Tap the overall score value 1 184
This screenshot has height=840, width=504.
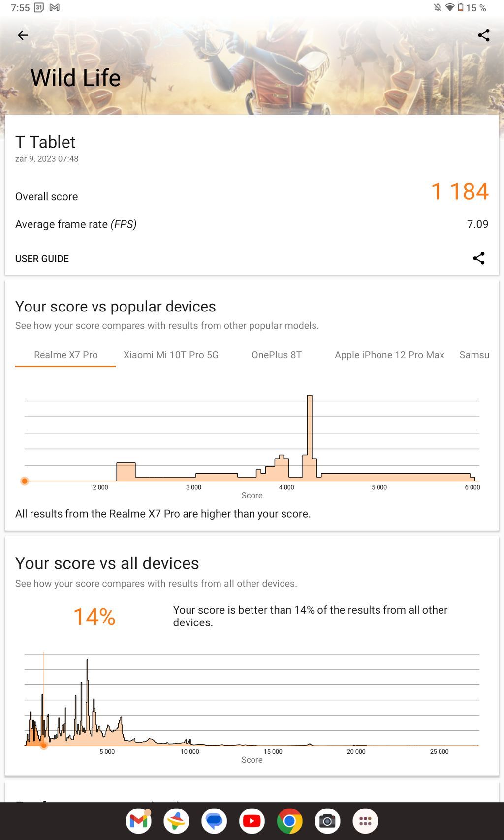point(459,191)
